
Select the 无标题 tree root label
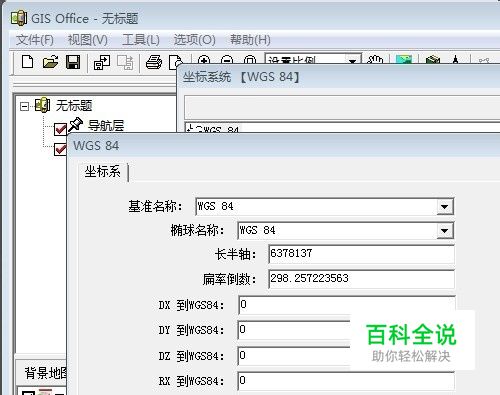click(x=74, y=106)
